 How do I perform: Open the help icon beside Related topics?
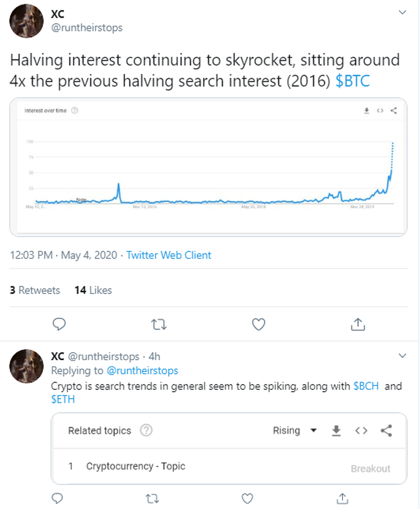click(146, 431)
